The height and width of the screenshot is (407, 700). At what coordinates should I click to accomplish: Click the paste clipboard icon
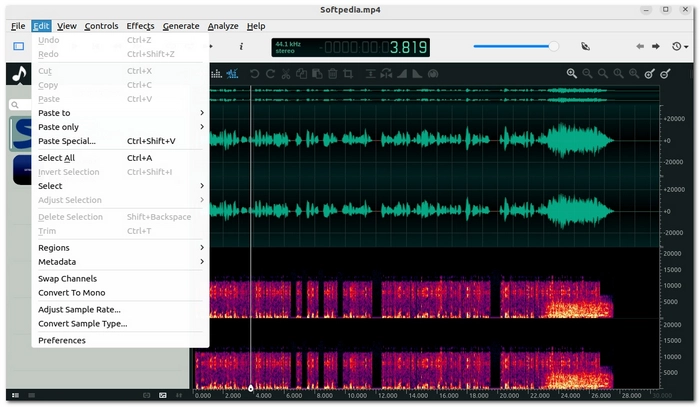317,74
